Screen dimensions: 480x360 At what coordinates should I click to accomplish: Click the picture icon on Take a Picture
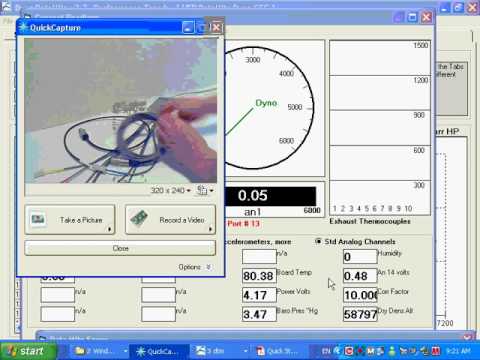(38, 220)
